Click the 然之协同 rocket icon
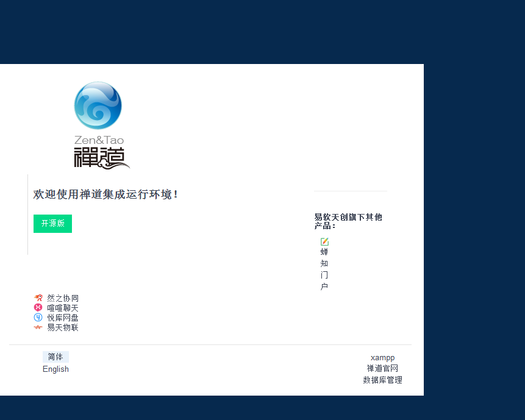The width and height of the screenshot is (525, 420). (x=38, y=298)
